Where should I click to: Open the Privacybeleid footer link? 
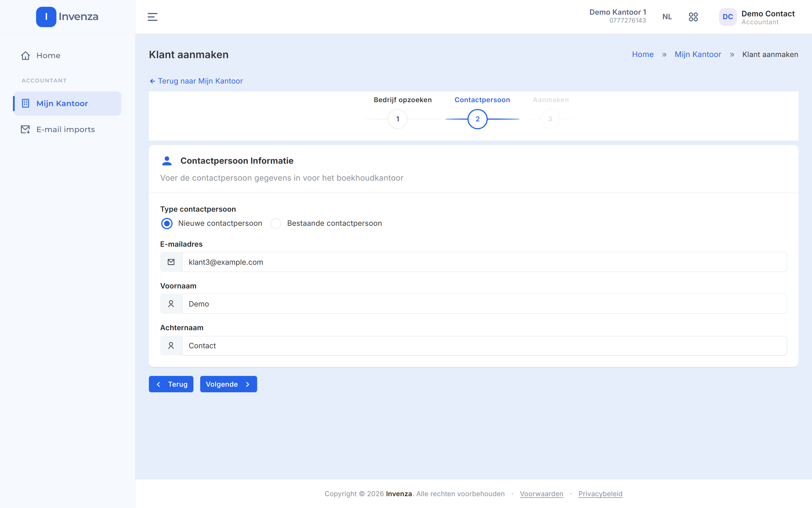[600, 494]
